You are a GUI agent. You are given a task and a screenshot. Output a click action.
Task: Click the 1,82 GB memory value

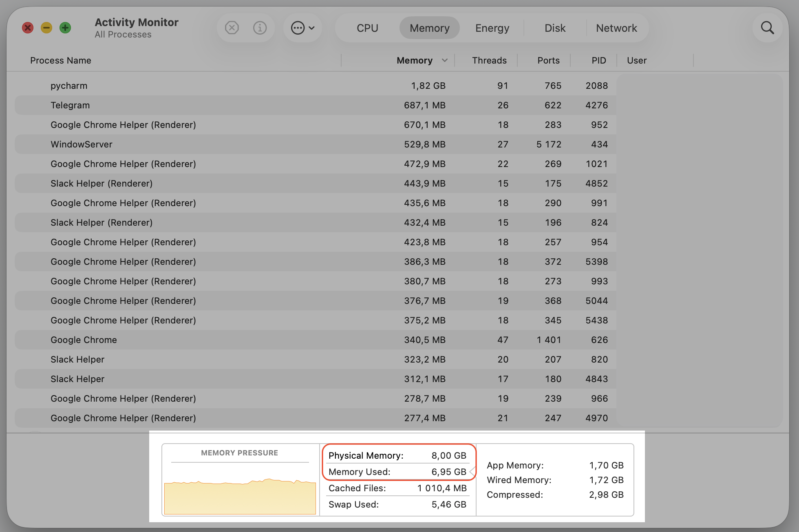[428, 86]
